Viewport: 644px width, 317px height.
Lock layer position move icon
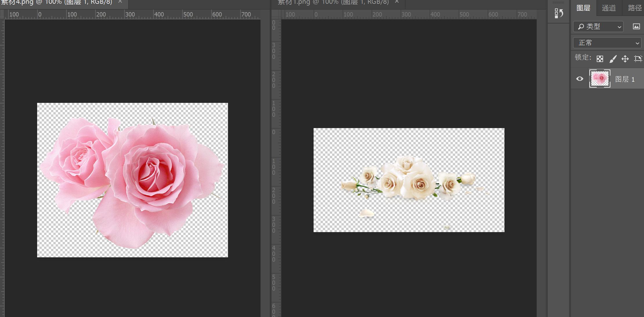click(625, 59)
